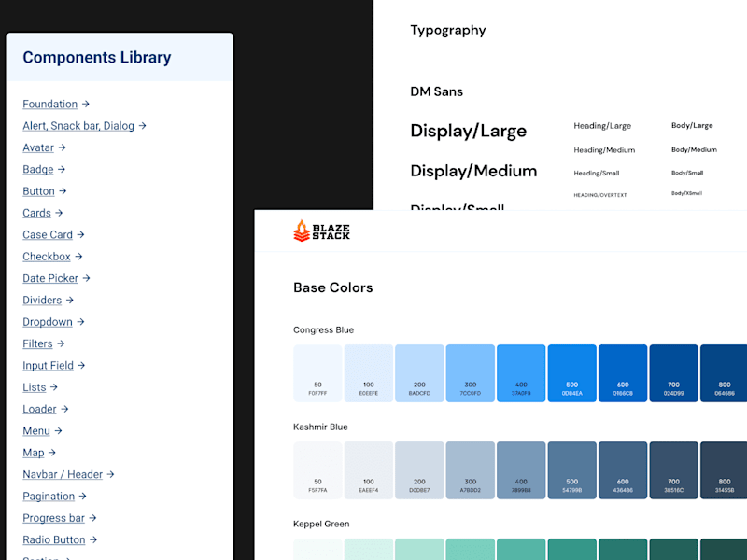Open the Radio Button link

point(54,540)
